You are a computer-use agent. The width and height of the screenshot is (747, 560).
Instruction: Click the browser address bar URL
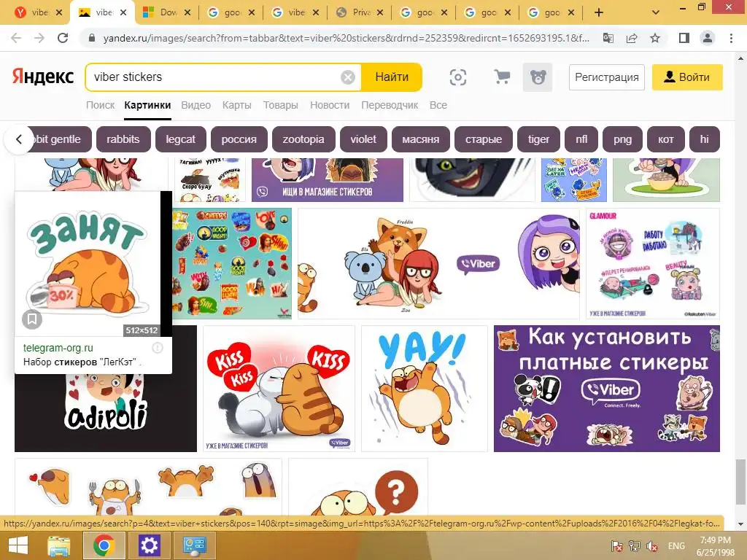pyautogui.click(x=347, y=38)
